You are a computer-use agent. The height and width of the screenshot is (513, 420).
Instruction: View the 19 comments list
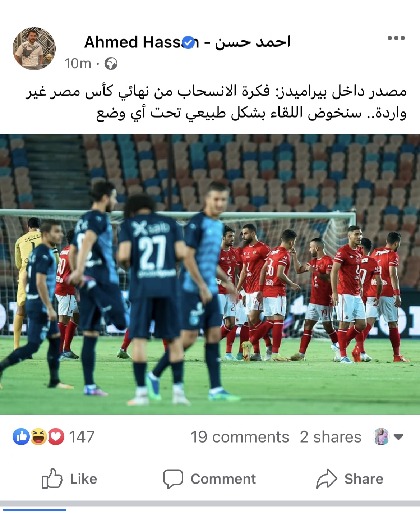click(x=240, y=437)
